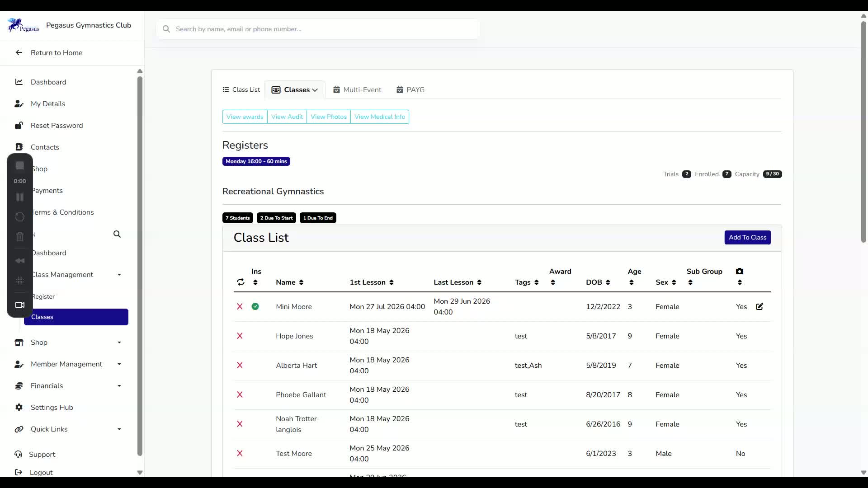Remove Mini Moore with the red X

click(240, 306)
